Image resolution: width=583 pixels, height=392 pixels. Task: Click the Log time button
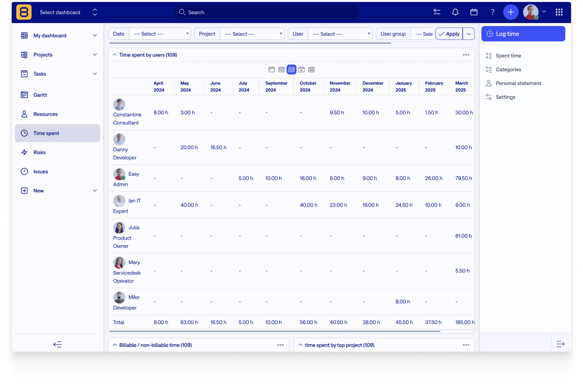523,34
